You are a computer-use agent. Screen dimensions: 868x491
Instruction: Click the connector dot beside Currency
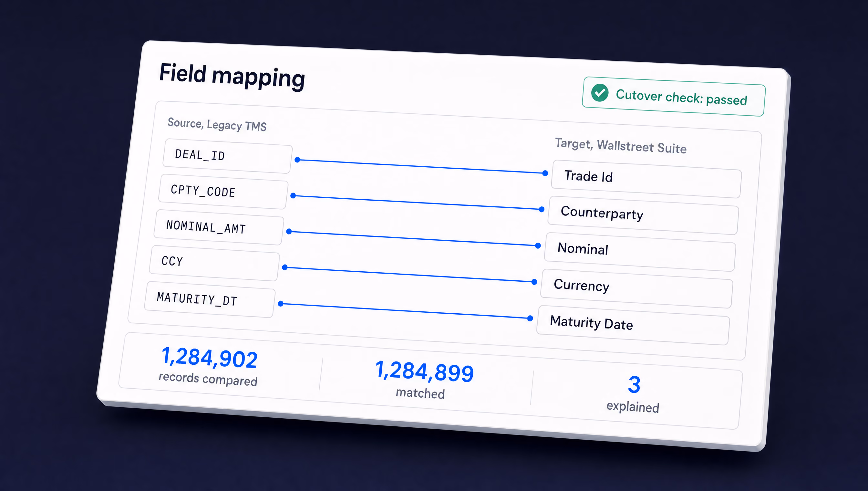point(534,282)
